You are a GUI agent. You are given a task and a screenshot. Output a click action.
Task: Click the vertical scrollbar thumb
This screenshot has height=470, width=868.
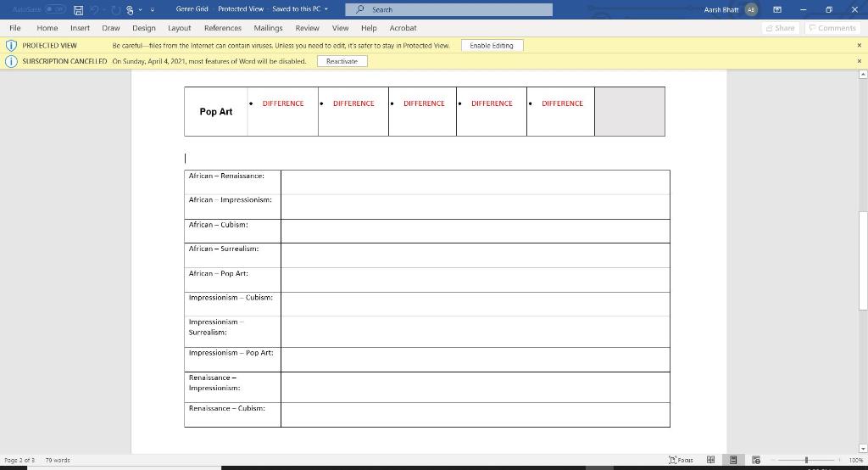pos(863,260)
